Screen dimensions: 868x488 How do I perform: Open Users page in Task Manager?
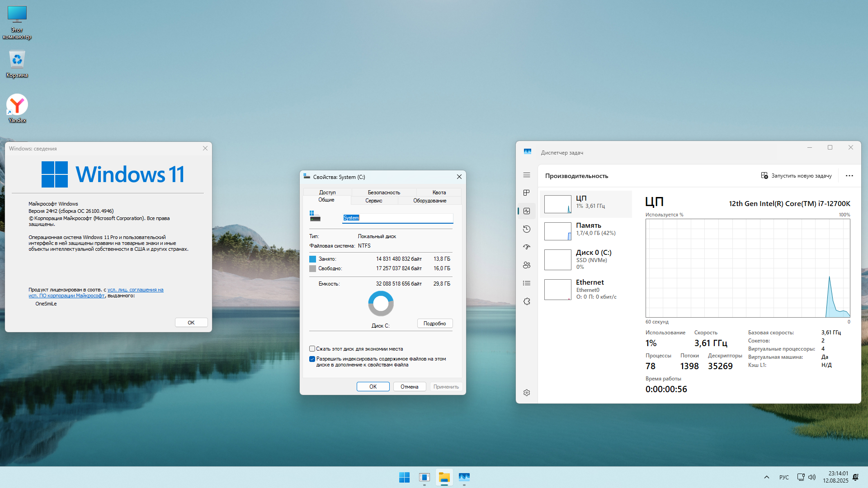click(527, 265)
